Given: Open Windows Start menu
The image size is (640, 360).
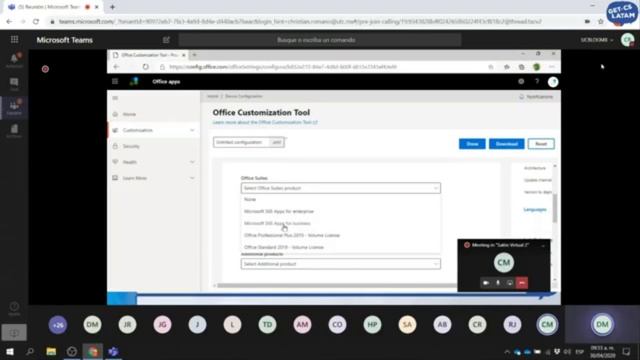Looking at the screenshot, I should pos(10,351).
